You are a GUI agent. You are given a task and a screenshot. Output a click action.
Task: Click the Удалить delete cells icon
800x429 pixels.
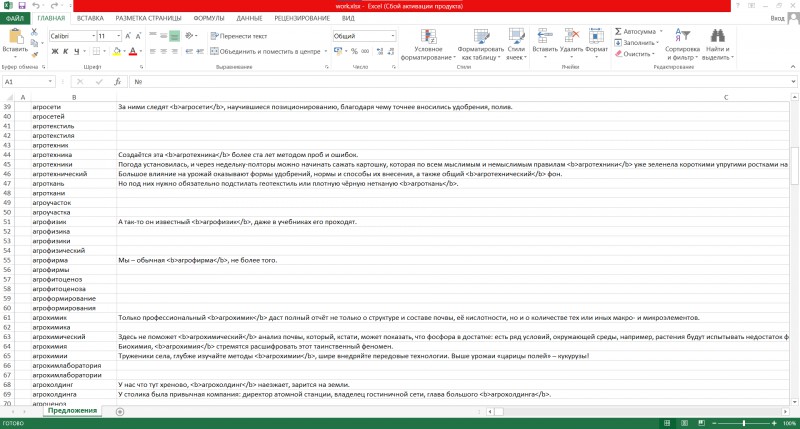tap(571, 36)
